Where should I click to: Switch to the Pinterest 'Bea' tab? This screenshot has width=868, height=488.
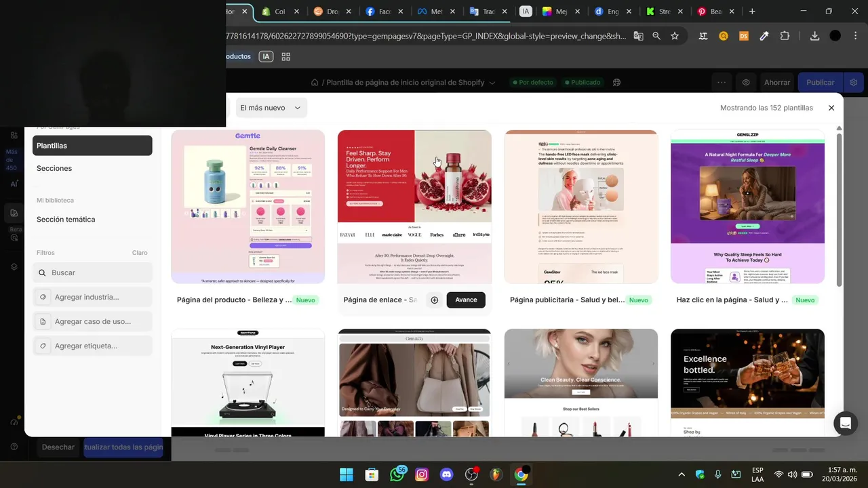(715, 12)
